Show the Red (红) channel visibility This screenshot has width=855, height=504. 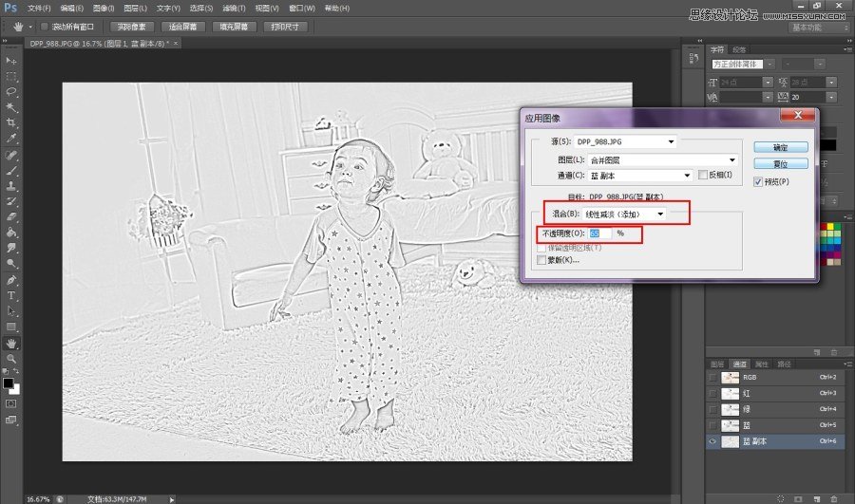click(712, 393)
